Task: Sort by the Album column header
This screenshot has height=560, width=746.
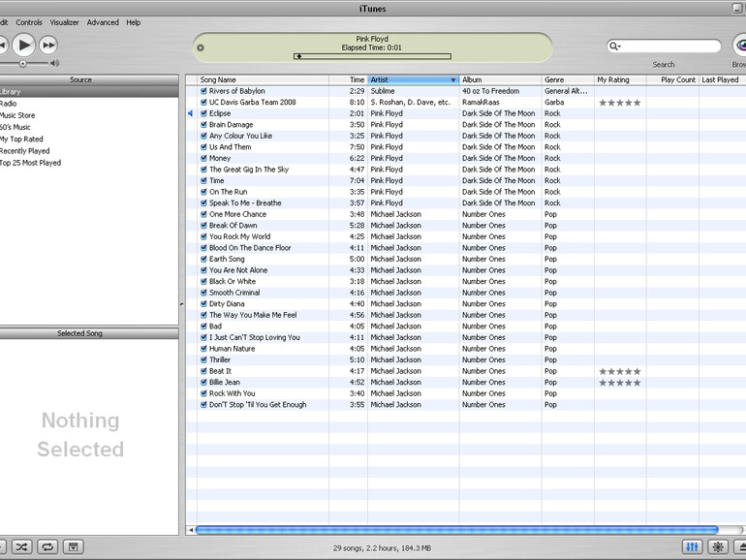Action: click(500, 80)
